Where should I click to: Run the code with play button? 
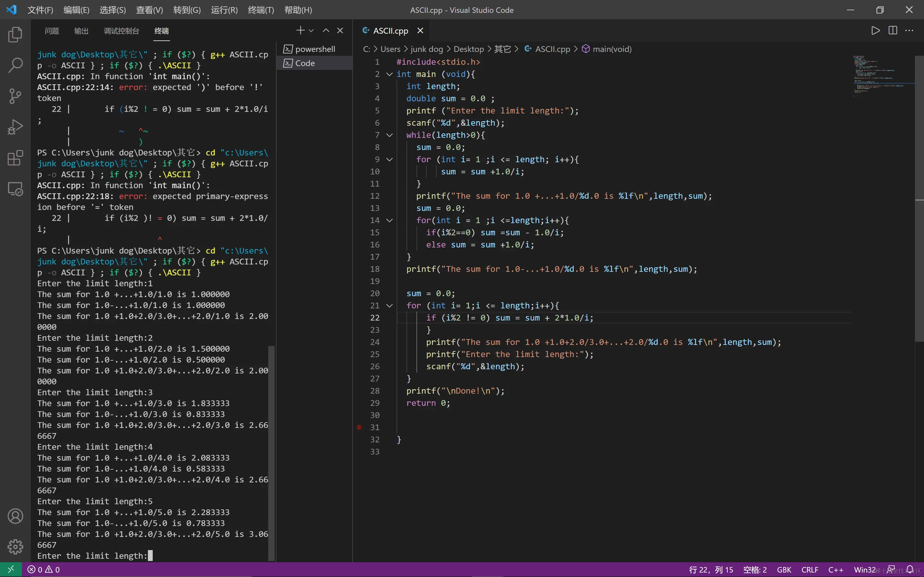click(x=875, y=30)
